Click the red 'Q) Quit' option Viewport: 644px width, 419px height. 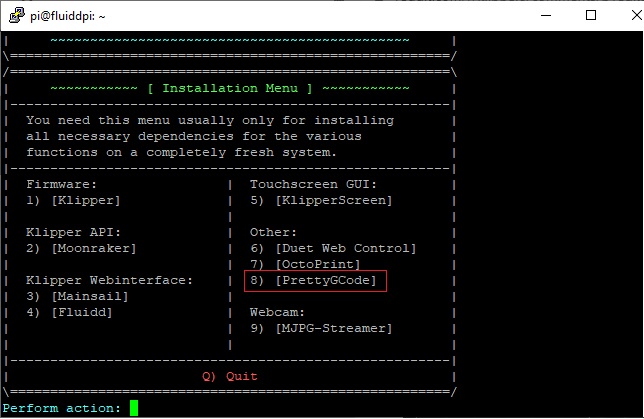(230, 377)
